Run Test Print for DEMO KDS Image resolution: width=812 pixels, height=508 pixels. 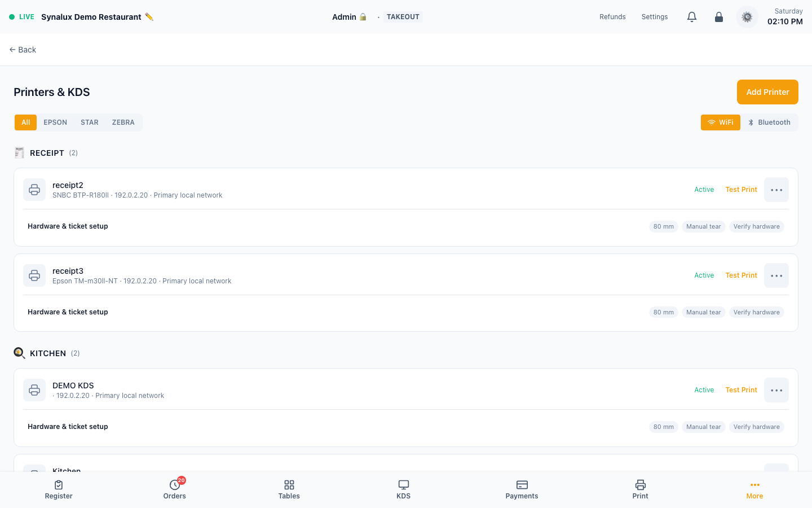(x=742, y=390)
